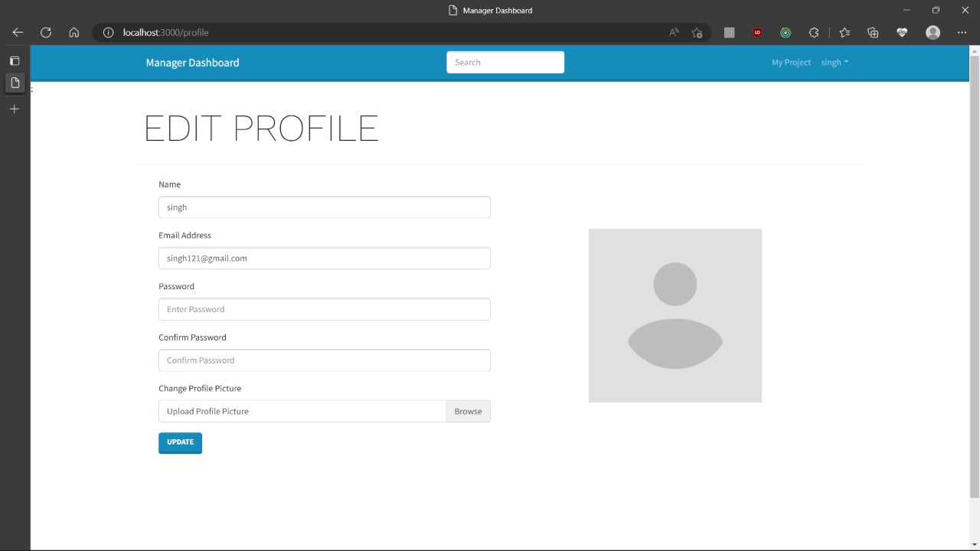Screen dimensions: 980x551
Task: Open the Favorites list icon
Action: (844, 32)
